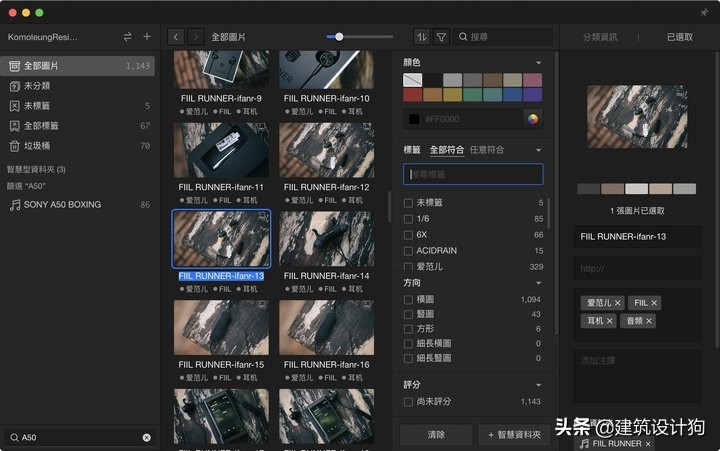Check the 方形 orientation checkbox
720x451 pixels.
pos(408,329)
